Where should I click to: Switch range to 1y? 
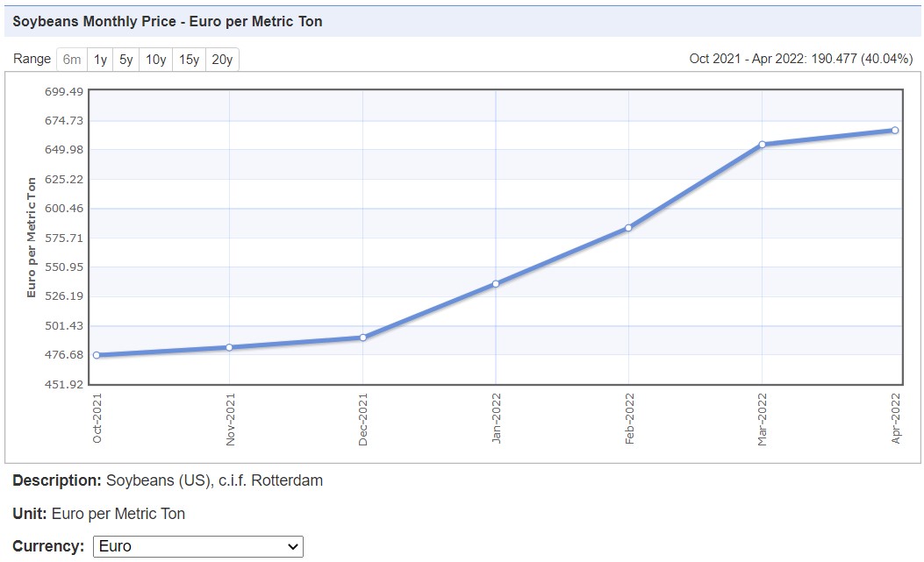(x=101, y=60)
